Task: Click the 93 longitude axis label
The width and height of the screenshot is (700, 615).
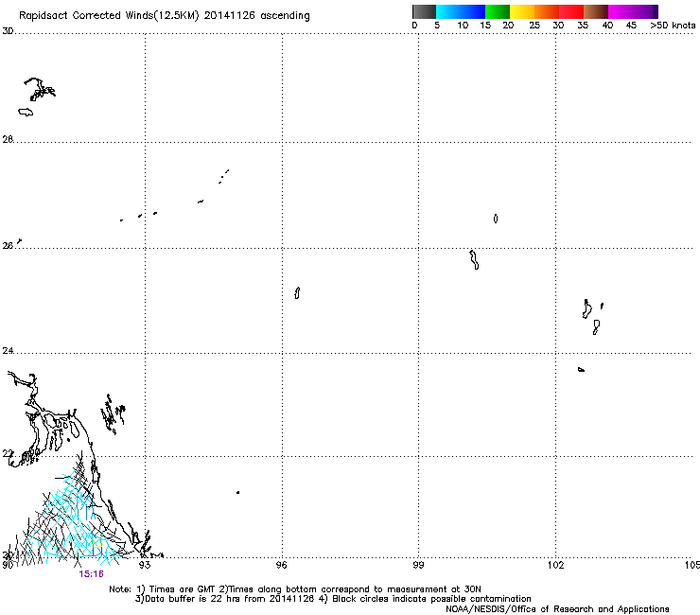Action: coord(145,565)
